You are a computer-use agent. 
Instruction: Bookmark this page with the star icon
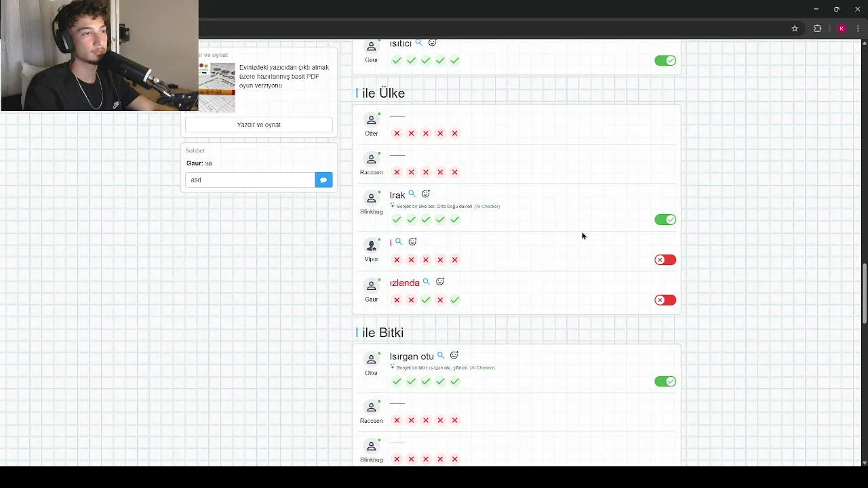[x=795, y=28]
